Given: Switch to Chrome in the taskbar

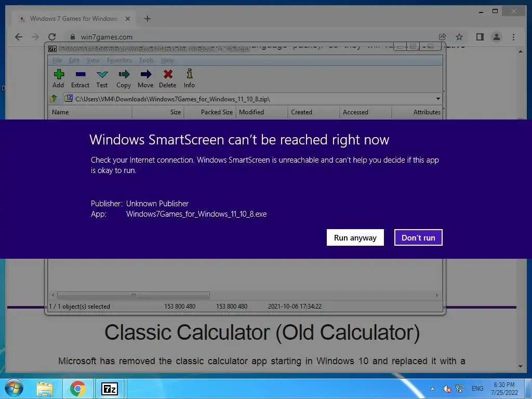Looking at the screenshot, I should (78, 389).
